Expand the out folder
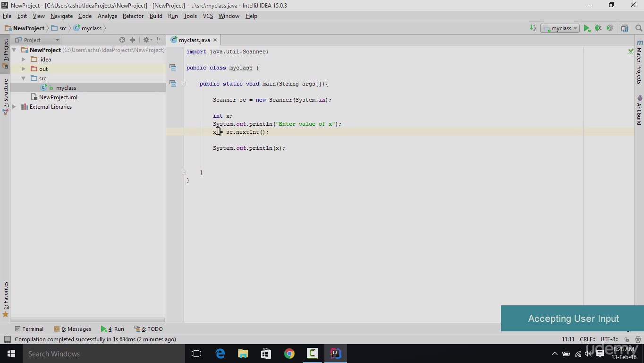This screenshot has width=644, height=363. (23, 69)
